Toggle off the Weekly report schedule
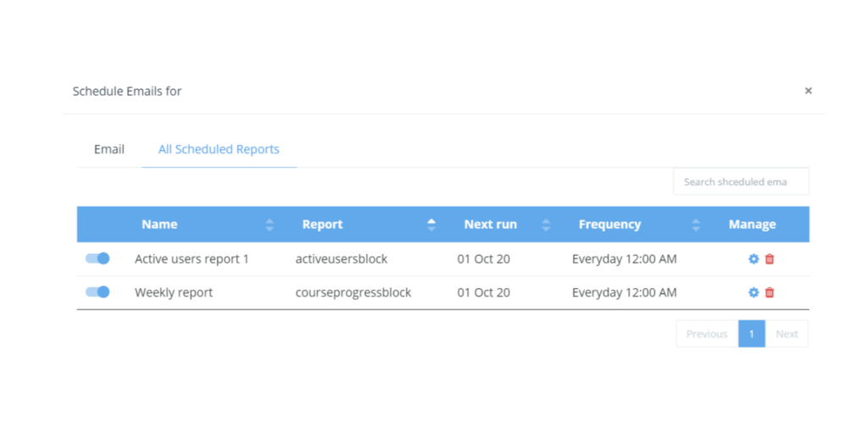This screenshot has height=434, width=868. point(97,292)
